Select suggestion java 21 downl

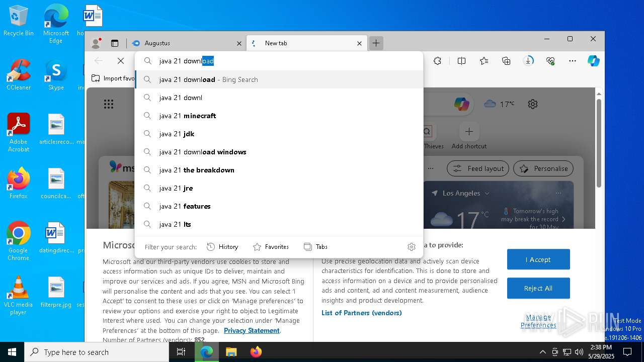279,98
